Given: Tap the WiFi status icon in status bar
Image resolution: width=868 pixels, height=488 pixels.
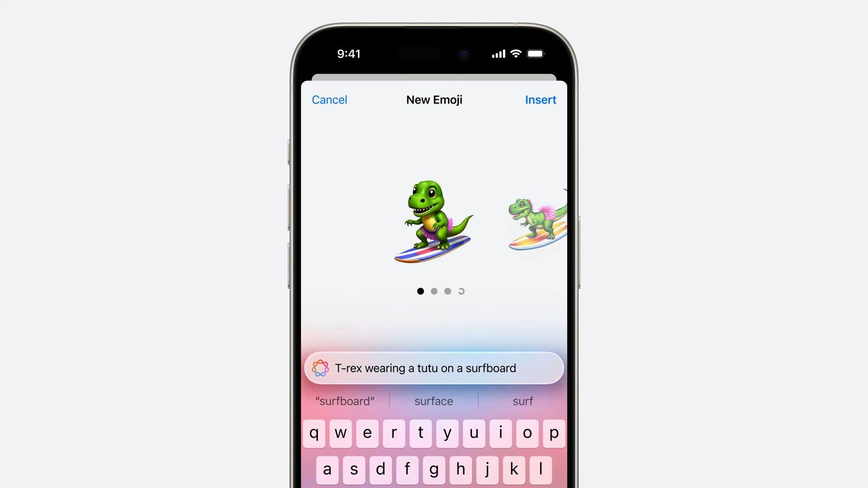Looking at the screenshot, I should 514,53.
